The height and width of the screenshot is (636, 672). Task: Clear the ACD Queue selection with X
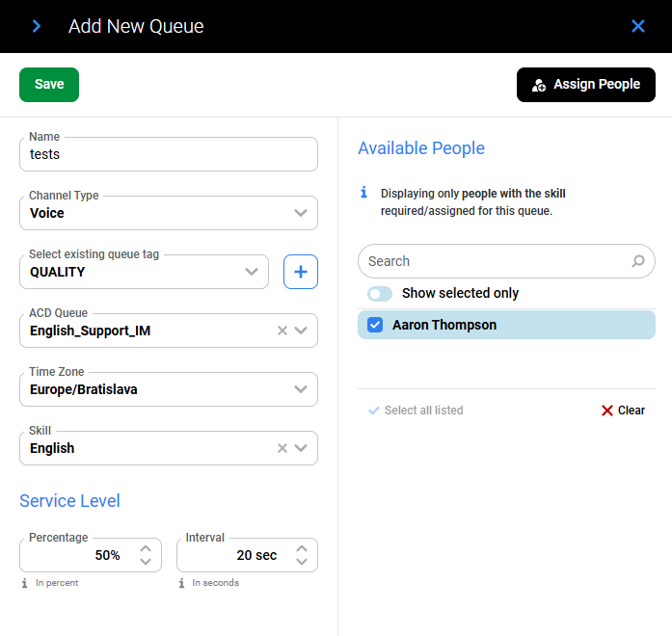[x=282, y=331]
